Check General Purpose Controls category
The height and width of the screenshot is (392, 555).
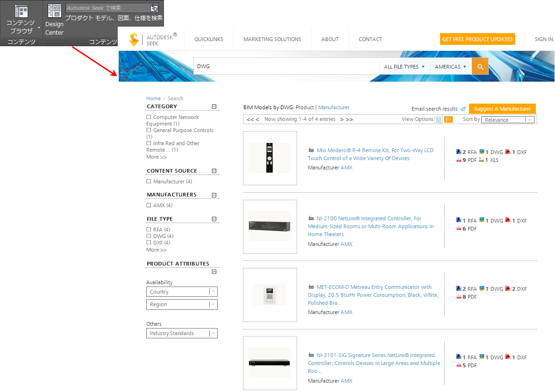click(149, 130)
